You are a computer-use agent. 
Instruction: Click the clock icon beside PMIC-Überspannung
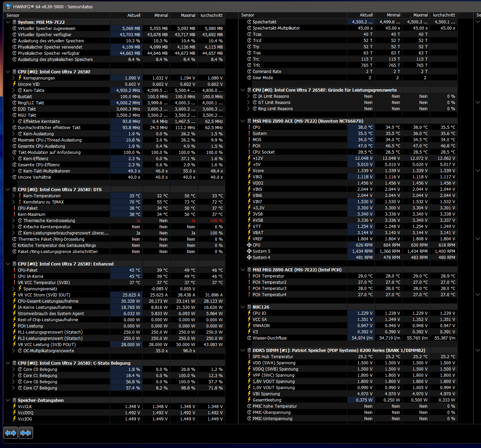[249, 412]
